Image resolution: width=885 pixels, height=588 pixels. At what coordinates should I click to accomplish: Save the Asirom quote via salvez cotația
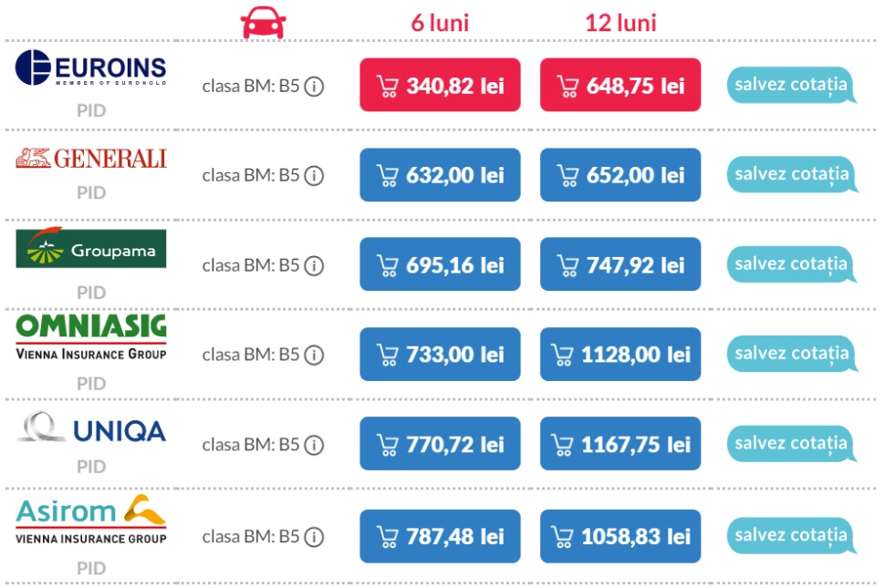[x=791, y=535]
